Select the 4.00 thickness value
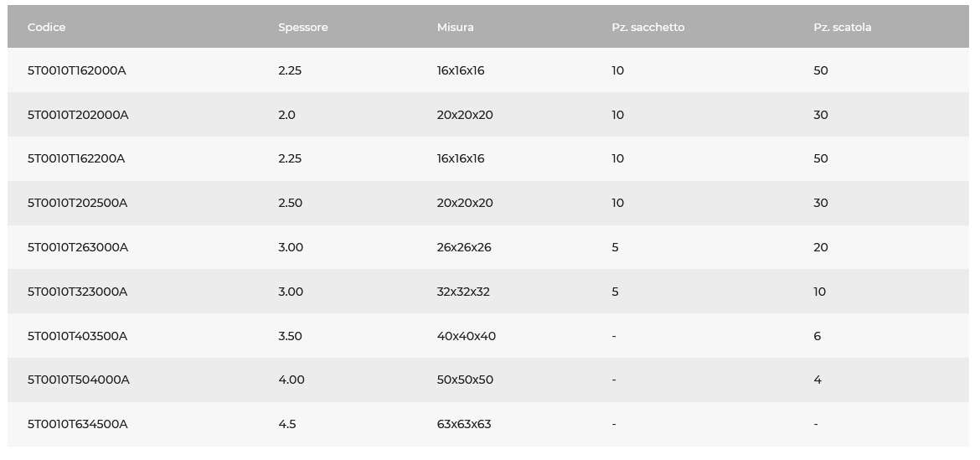This screenshot has height=460, width=980. (291, 380)
